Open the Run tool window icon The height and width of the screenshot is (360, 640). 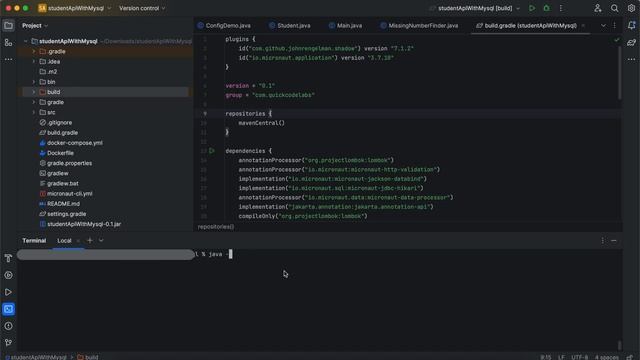click(x=8, y=292)
